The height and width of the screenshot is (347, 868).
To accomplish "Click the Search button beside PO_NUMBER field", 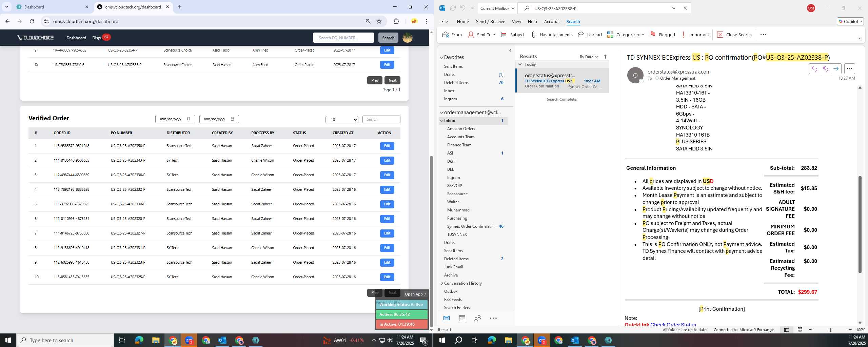I will [388, 38].
